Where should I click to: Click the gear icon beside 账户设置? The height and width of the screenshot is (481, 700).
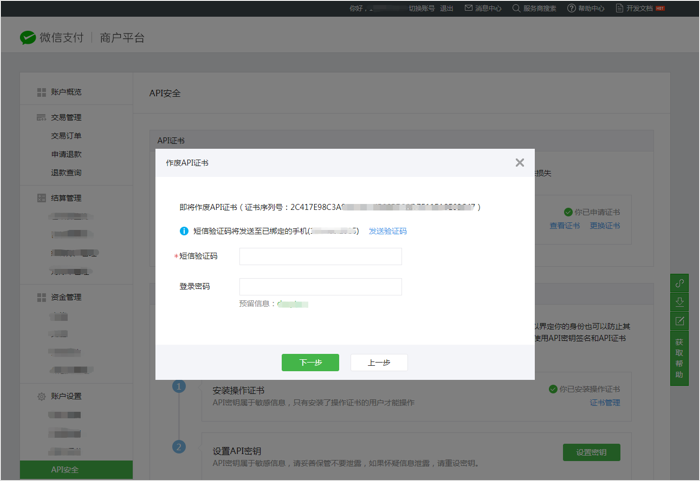(x=42, y=396)
